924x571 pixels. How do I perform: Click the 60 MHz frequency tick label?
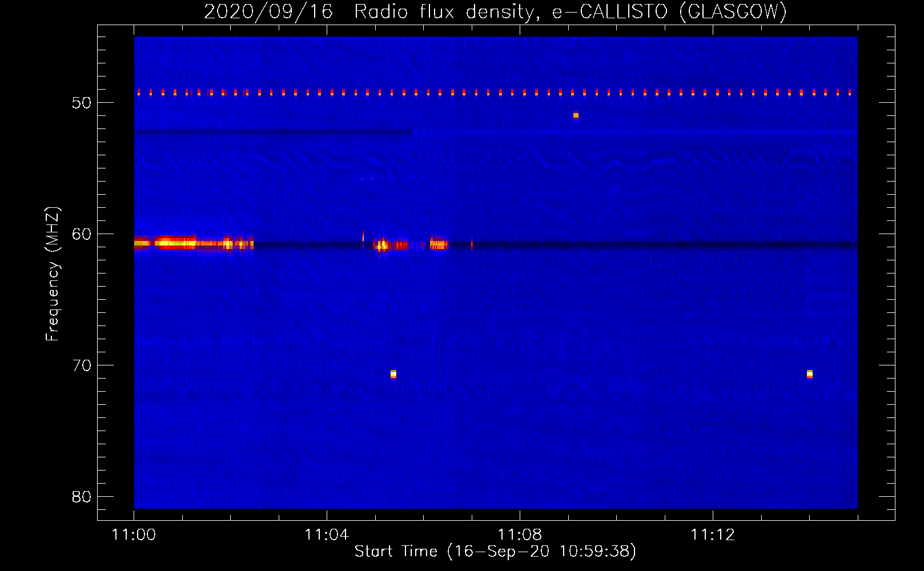coord(82,234)
